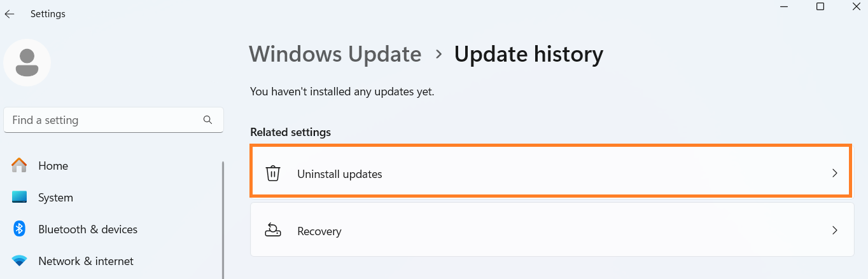Click the trash can icon

[x=273, y=174]
